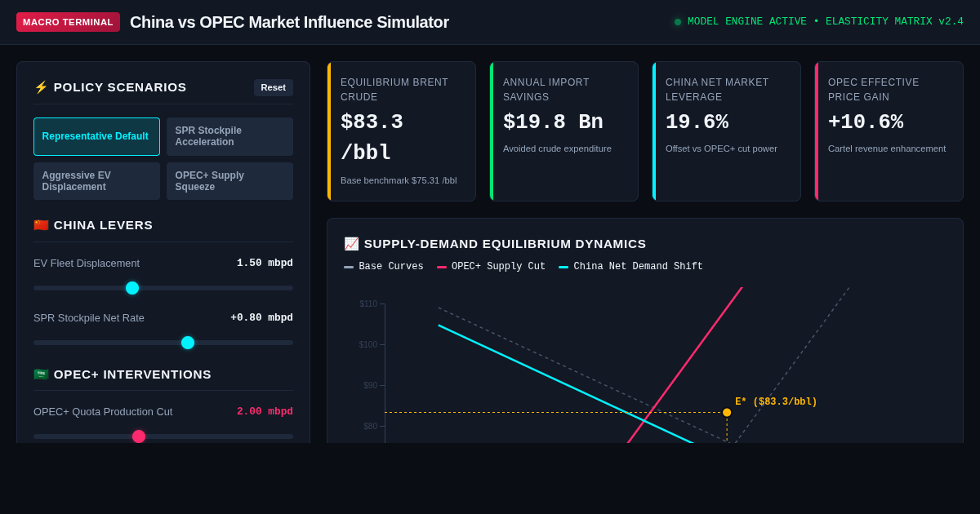Click the 'E* ($83.3/bbl)' chart label
This screenshot has width=980, height=514.
tap(776, 401)
